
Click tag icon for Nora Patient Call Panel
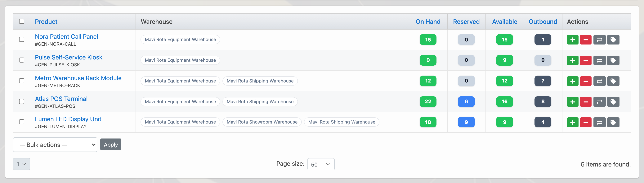click(613, 40)
